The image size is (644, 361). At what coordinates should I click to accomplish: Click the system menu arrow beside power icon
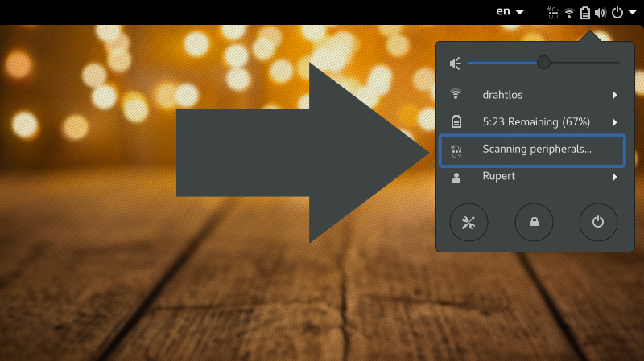(633, 13)
